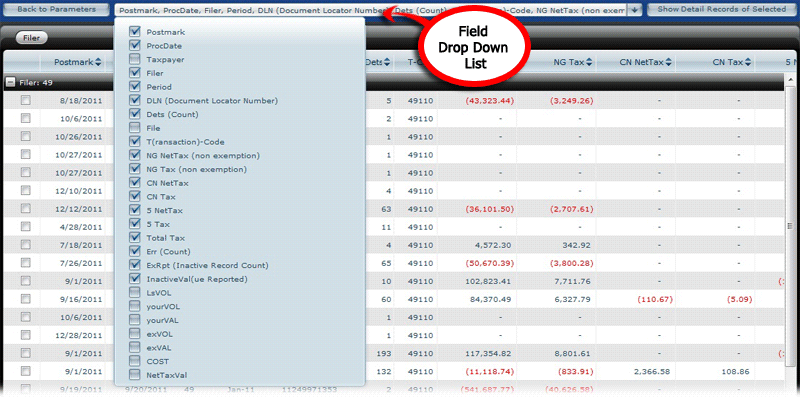
Task: Click the Filer grouping pill
Action: coord(32,38)
